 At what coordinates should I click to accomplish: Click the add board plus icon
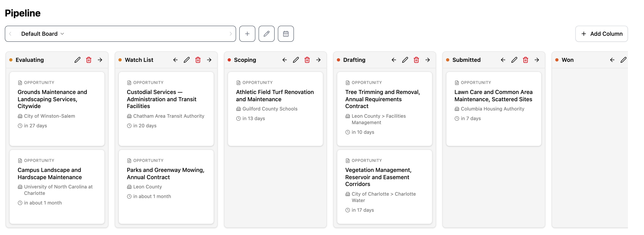[247, 34]
